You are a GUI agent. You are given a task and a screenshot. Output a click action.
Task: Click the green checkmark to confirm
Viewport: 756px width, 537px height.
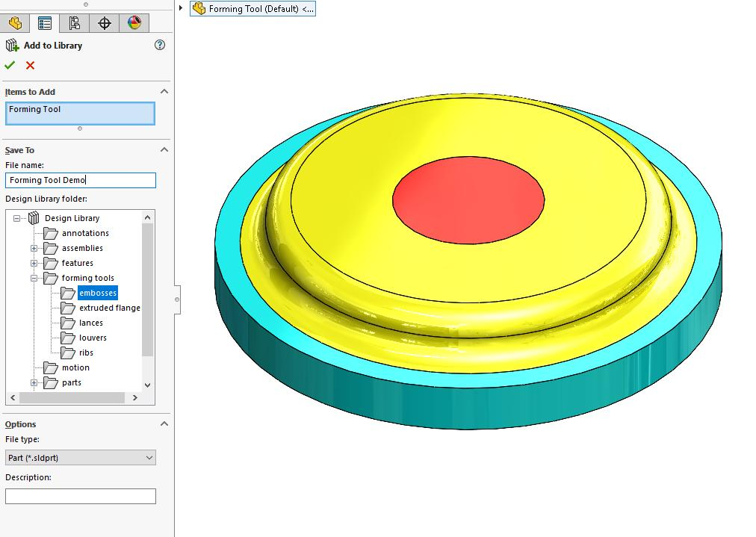click(x=10, y=66)
